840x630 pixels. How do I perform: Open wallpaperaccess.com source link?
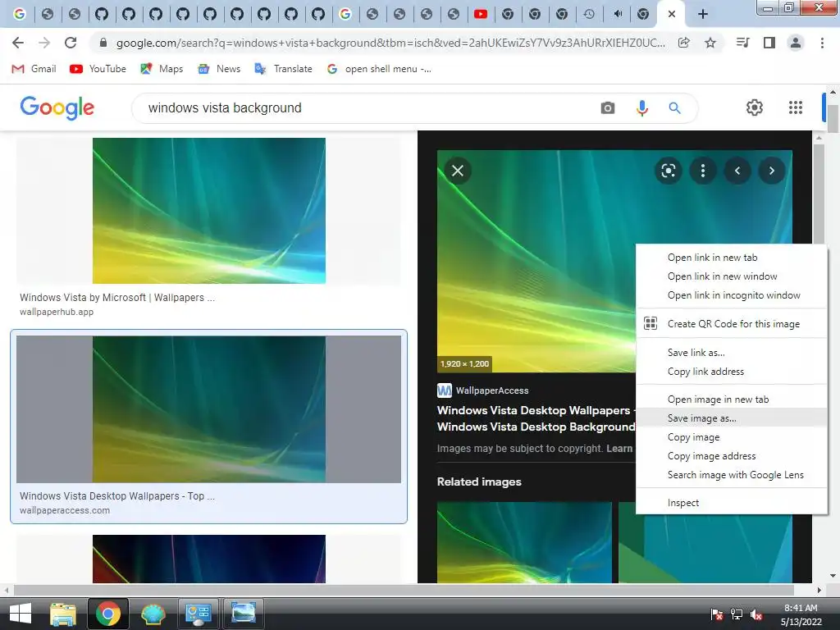tap(65, 510)
